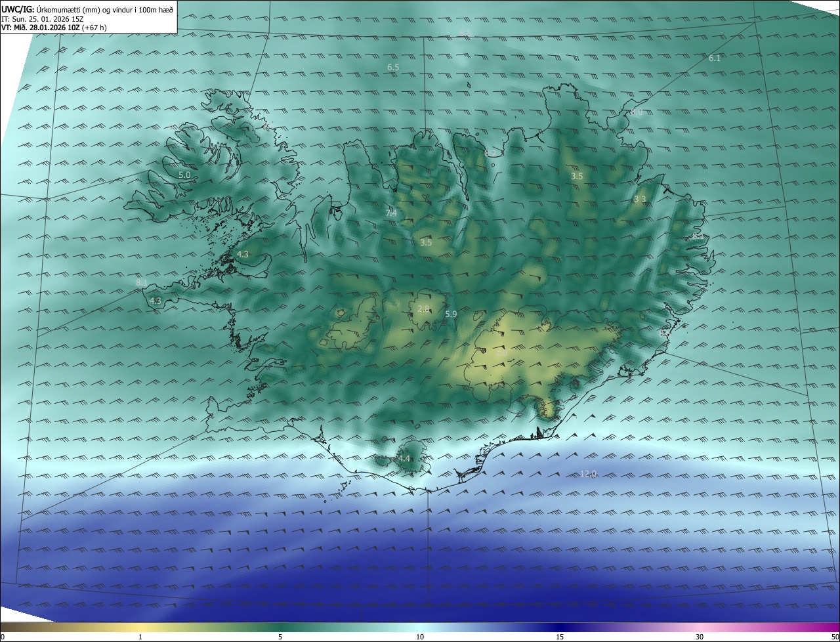Click the 6.5 value label on the map

[x=393, y=68]
